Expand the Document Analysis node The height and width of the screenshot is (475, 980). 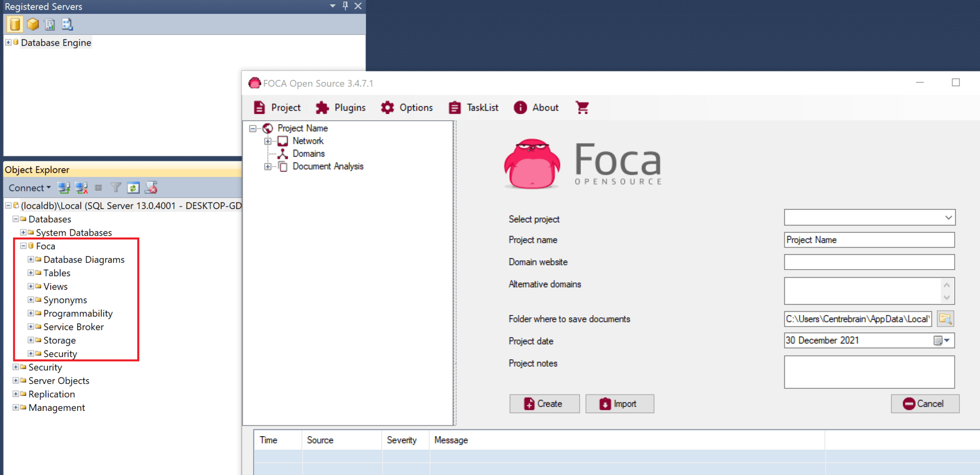(x=267, y=167)
